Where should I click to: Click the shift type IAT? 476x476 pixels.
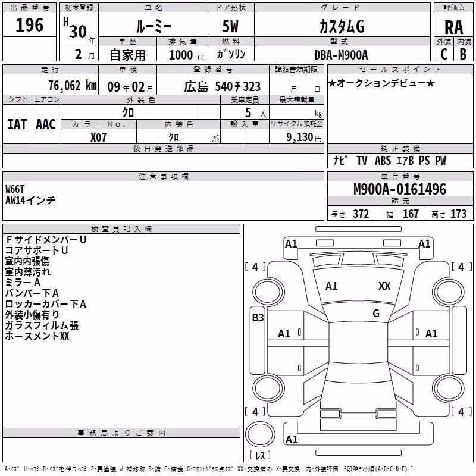(17, 124)
